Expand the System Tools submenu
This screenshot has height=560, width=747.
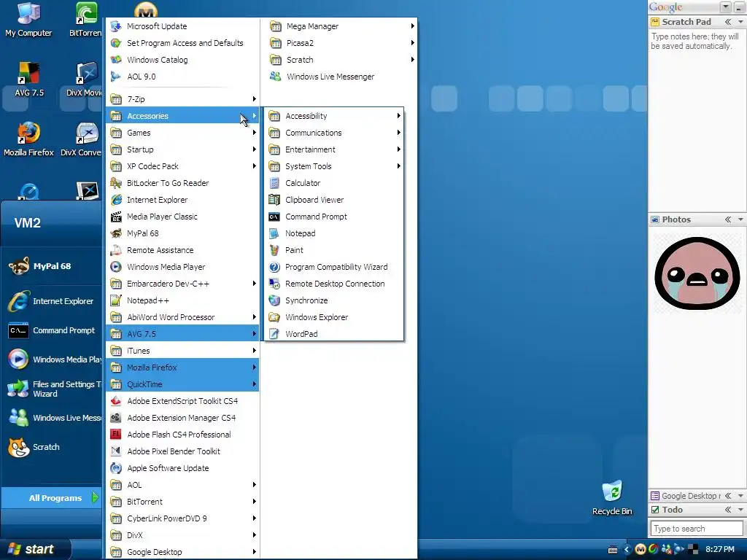coord(333,166)
